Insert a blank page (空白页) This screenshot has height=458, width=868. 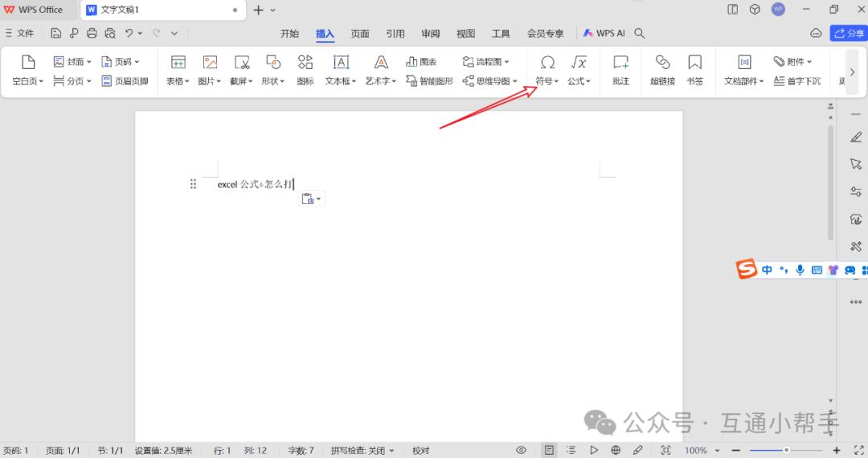27,70
